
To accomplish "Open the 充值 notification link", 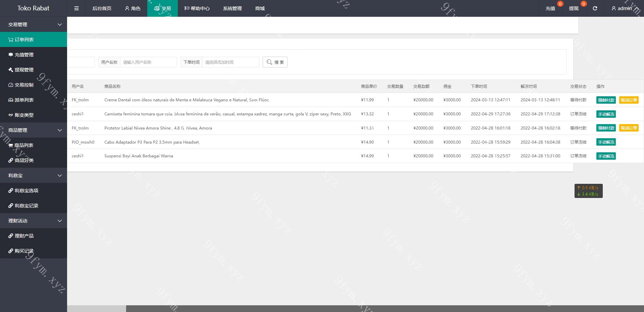I will (x=550, y=8).
